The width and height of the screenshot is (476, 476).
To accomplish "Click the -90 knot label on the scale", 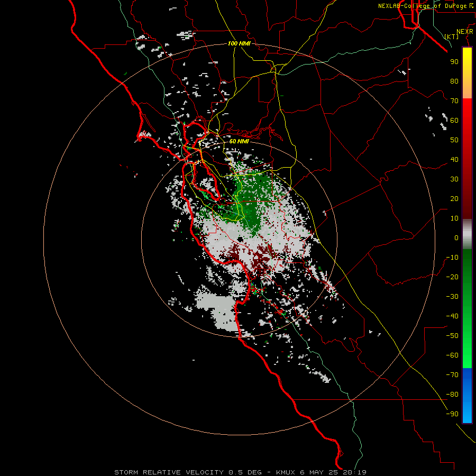I will point(452,414).
